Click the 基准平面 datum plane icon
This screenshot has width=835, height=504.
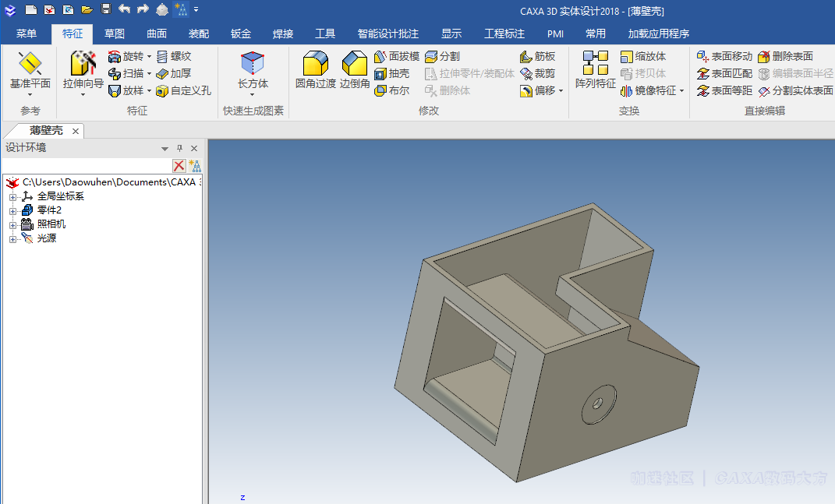point(30,64)
